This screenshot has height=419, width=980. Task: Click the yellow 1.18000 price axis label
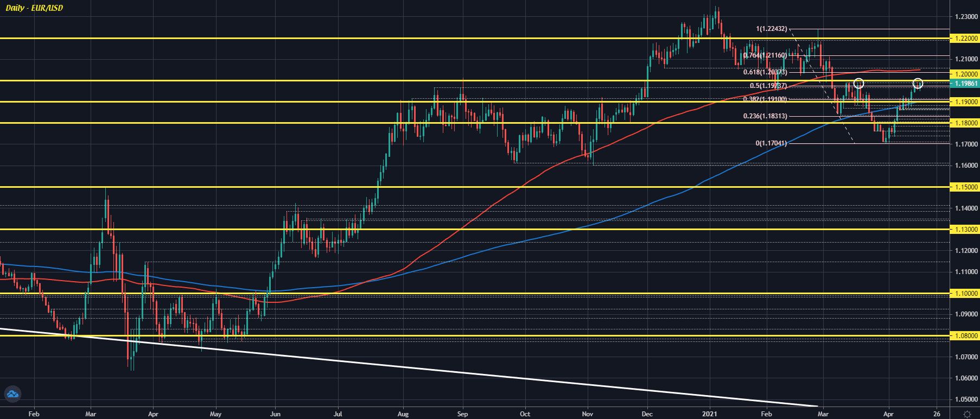[x=965, y=123]
